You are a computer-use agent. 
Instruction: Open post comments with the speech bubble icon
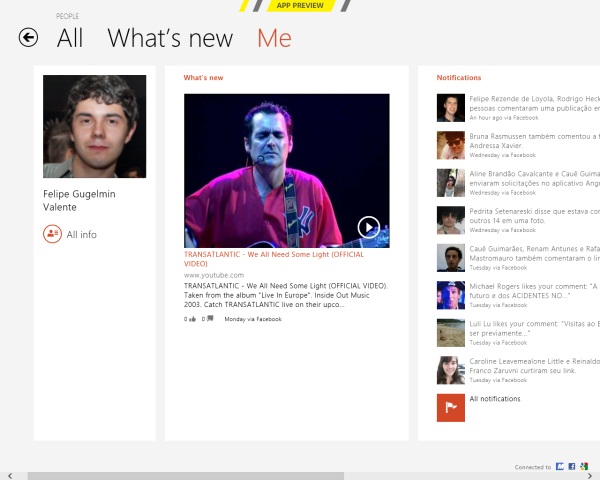point(208,319)
